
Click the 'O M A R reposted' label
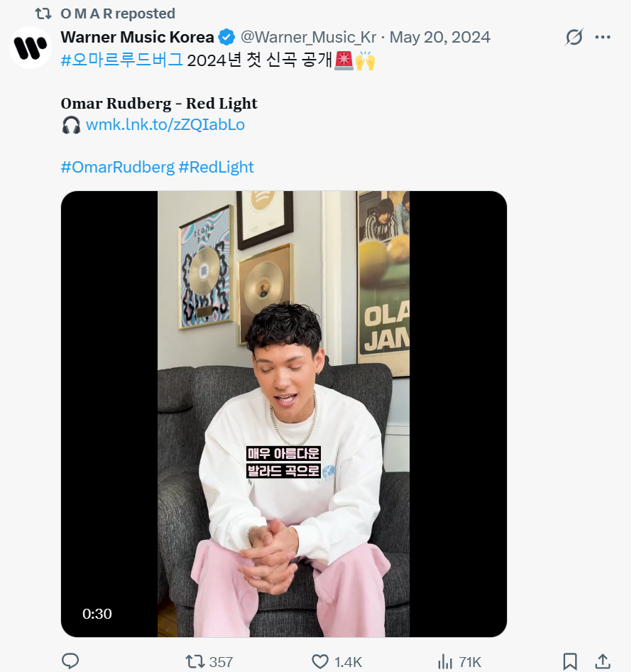(118, 13)
